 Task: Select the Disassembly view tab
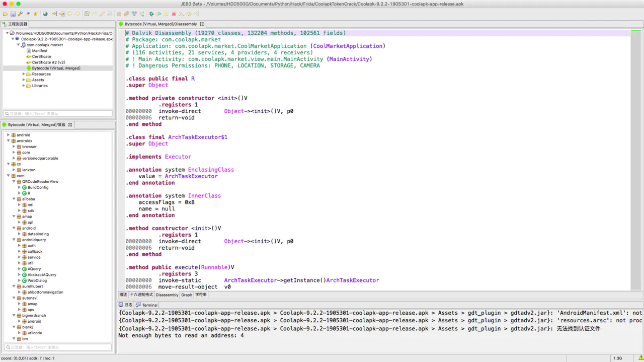coord(167,295)
